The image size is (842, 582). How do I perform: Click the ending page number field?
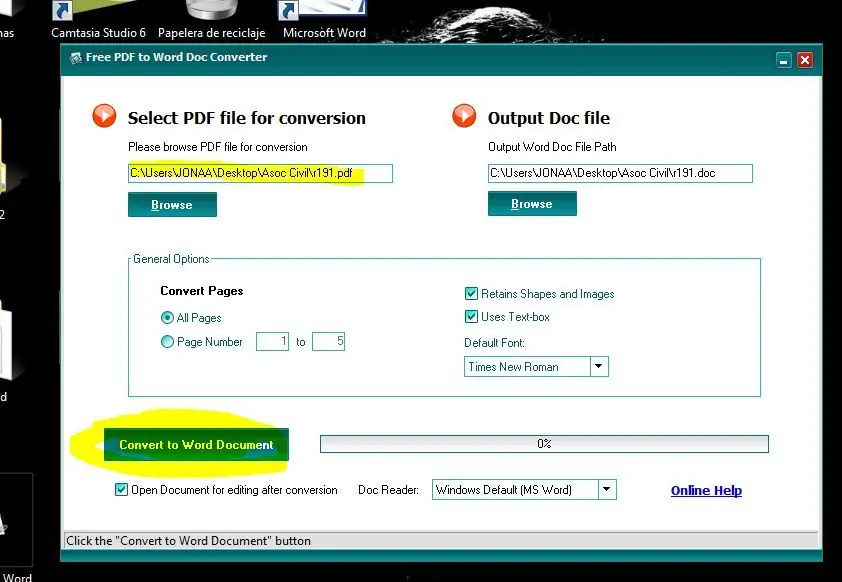tap(328, 341)
